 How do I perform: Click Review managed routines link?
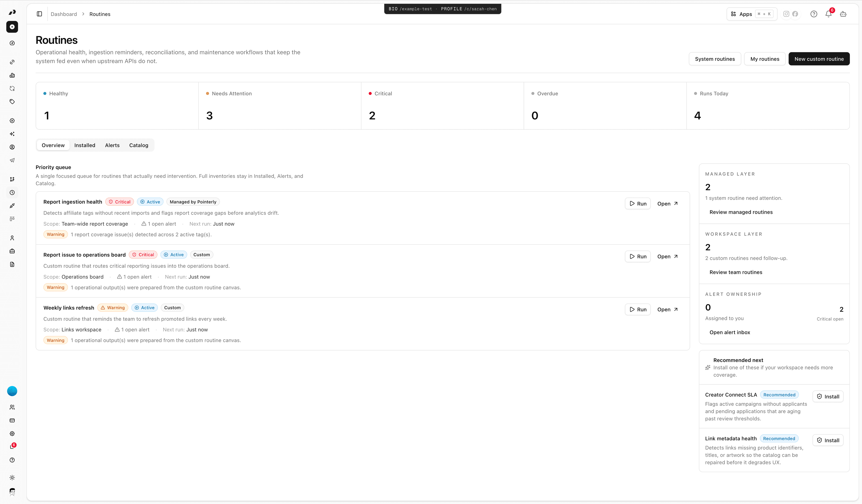click(x=741, y=212)
